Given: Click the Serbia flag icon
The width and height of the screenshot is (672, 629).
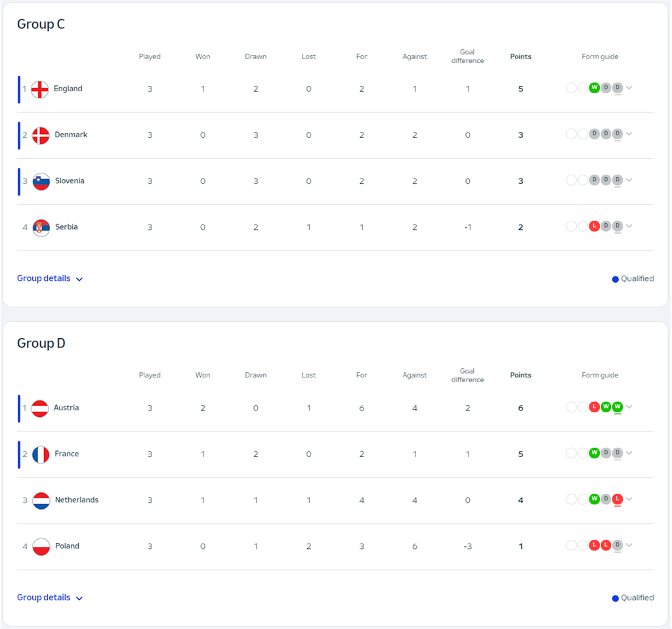Looking at the screenshot, I should (x=41, y=228).
